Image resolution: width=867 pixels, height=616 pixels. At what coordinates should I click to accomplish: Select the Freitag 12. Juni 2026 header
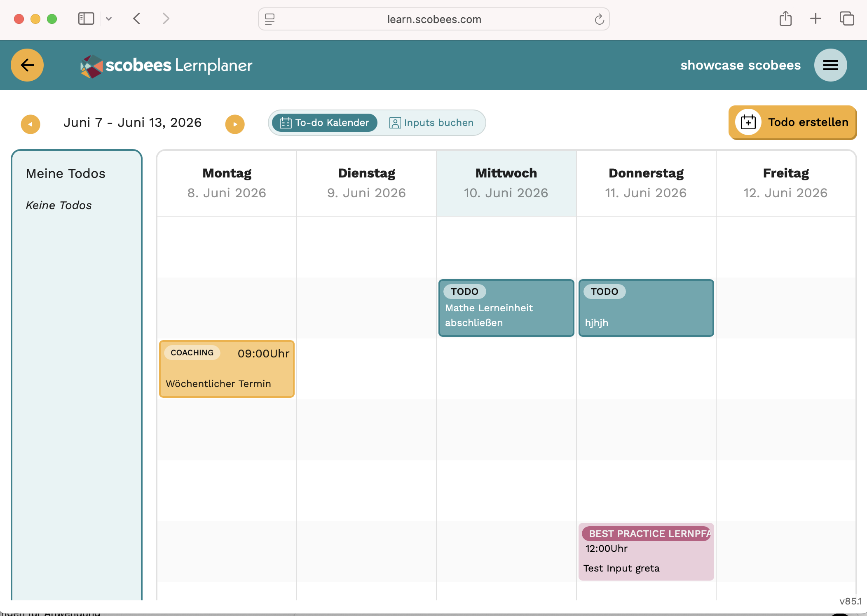(786, 183)
